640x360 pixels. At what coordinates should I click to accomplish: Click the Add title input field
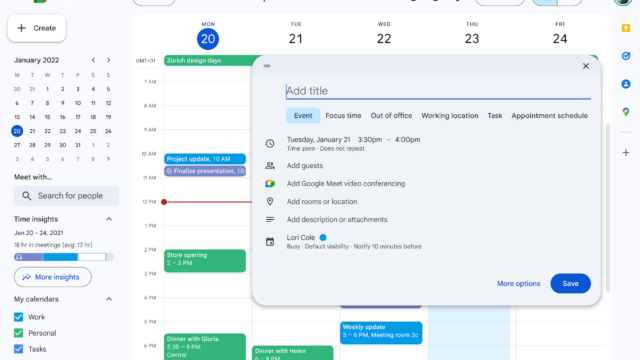[x=438, y=91]
